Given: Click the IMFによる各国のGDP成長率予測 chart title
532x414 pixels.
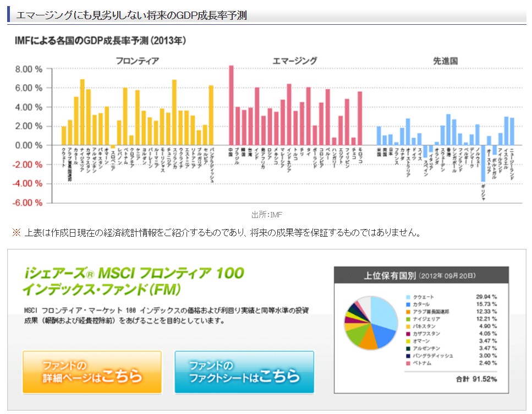Looking at the screenshot, I should tap(101, 41).
